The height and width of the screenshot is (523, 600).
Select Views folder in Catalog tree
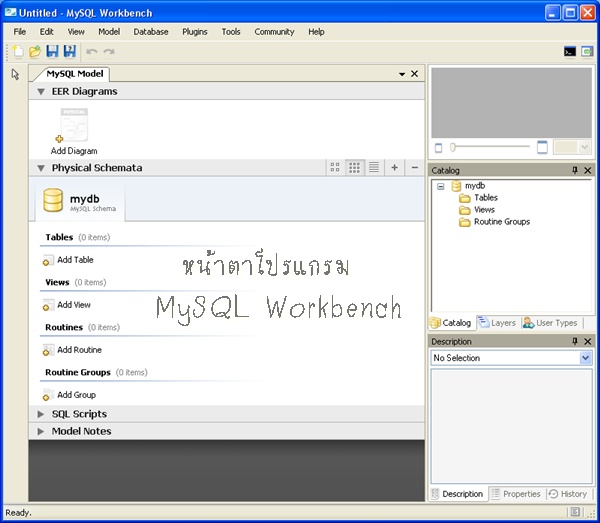pos(477,210)
